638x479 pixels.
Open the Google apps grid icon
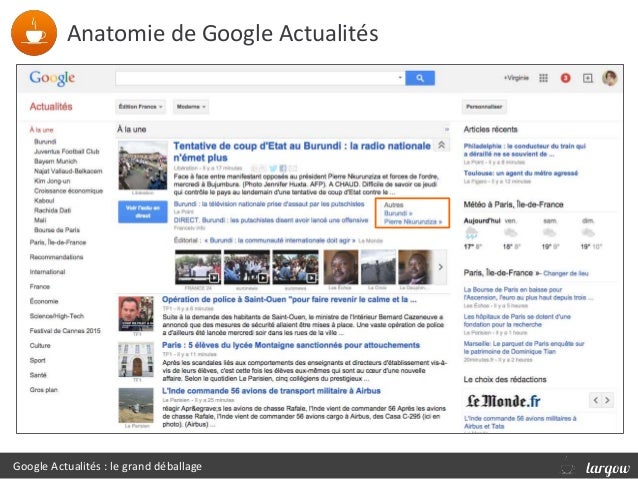(x=543, y=78)
